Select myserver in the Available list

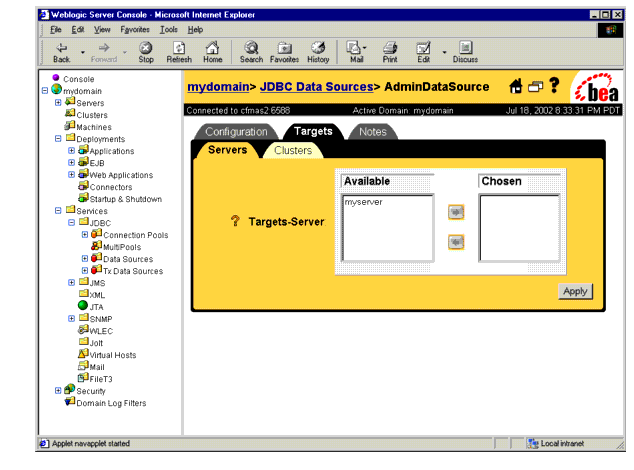[363, 202]
